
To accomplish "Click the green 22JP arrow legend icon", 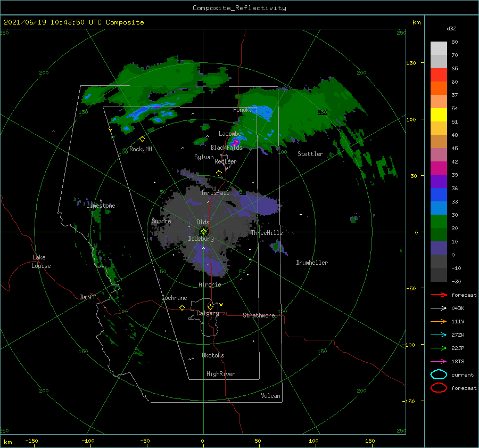I will point(439,348).
